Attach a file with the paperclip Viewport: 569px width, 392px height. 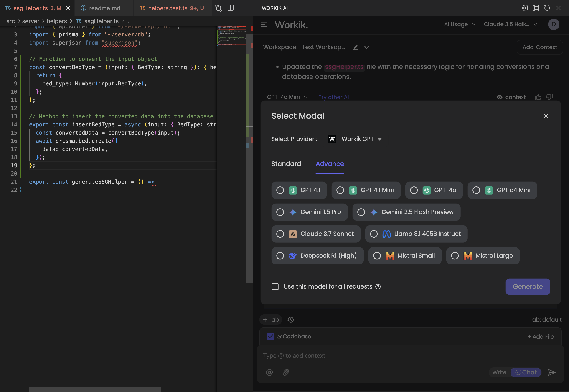[x=286, y=372]
